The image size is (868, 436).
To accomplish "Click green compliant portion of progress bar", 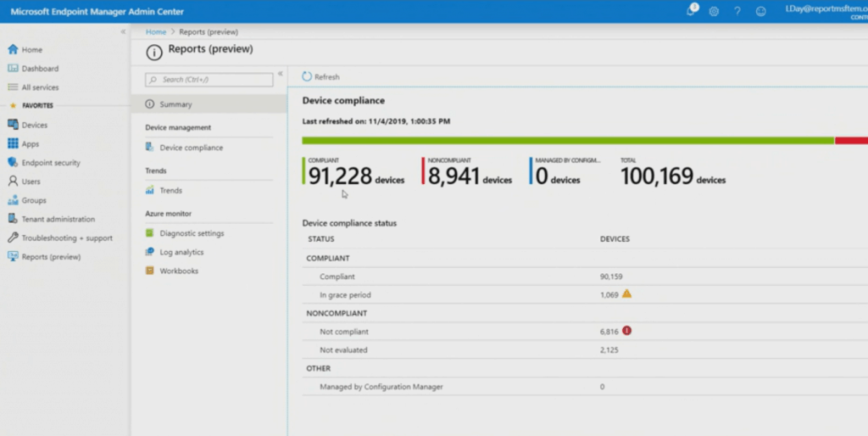I will (568, 140).
